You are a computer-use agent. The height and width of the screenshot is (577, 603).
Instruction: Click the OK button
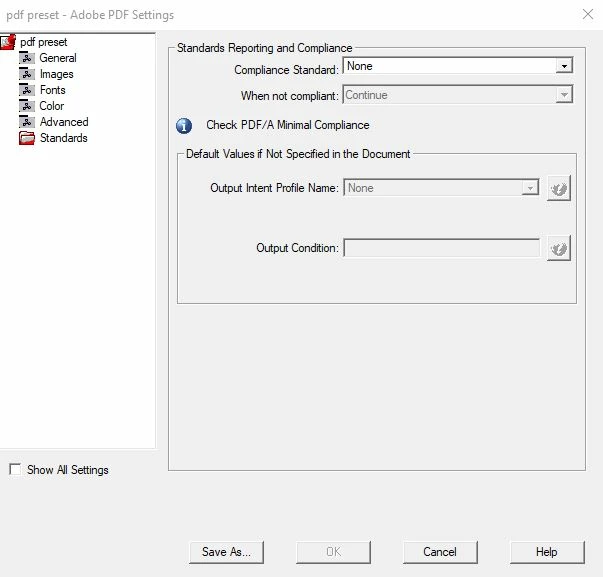coord(333,552)
